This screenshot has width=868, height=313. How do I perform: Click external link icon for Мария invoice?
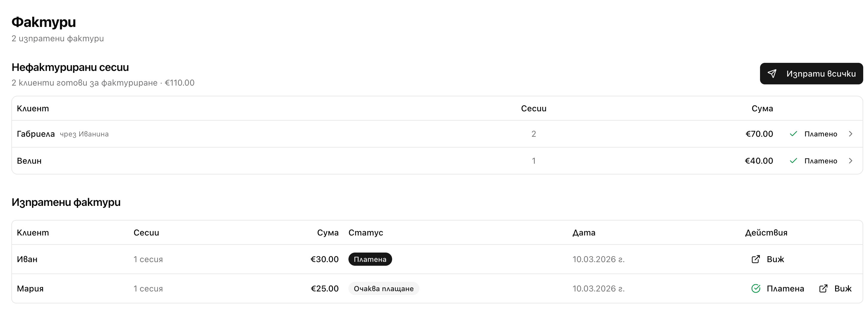point(823,289)
